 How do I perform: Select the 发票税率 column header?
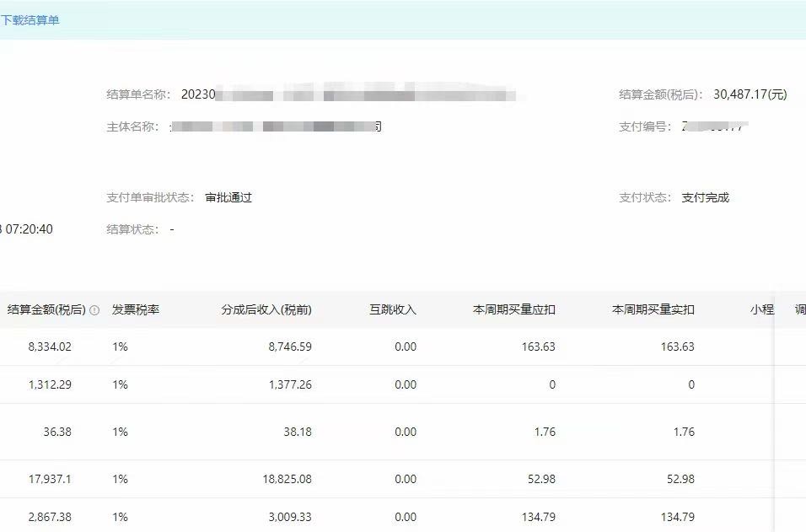(136, 309)
